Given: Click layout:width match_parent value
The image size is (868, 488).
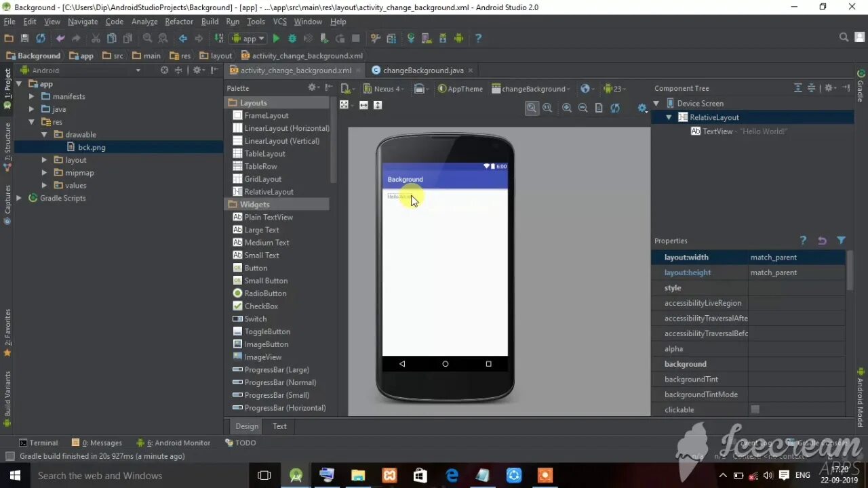Looking at the screenshot, I should click(x=797, y=258).
